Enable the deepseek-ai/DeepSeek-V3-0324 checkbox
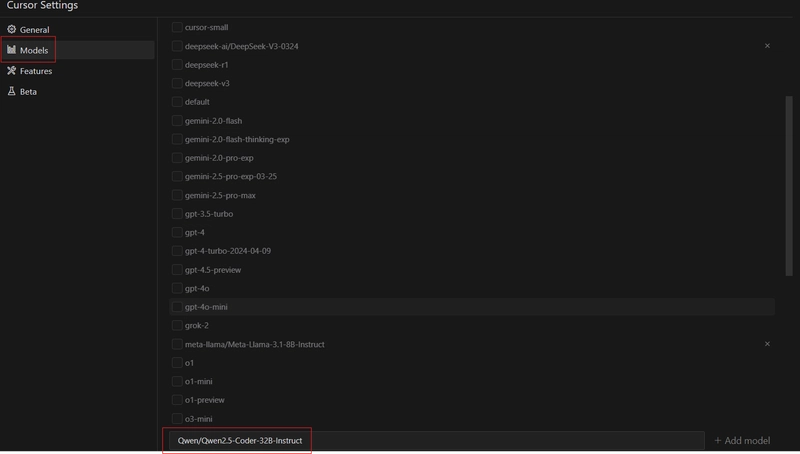Viewport: 800px width, 454px height. click(x=177, y=46)
